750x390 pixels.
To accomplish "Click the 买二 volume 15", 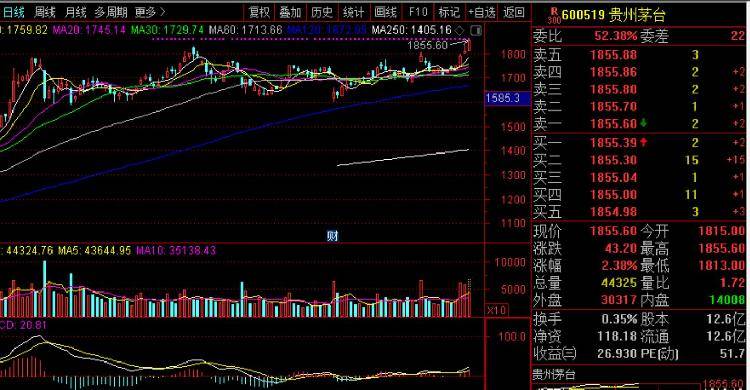I will pyautogui.click(x=692, y=160).
